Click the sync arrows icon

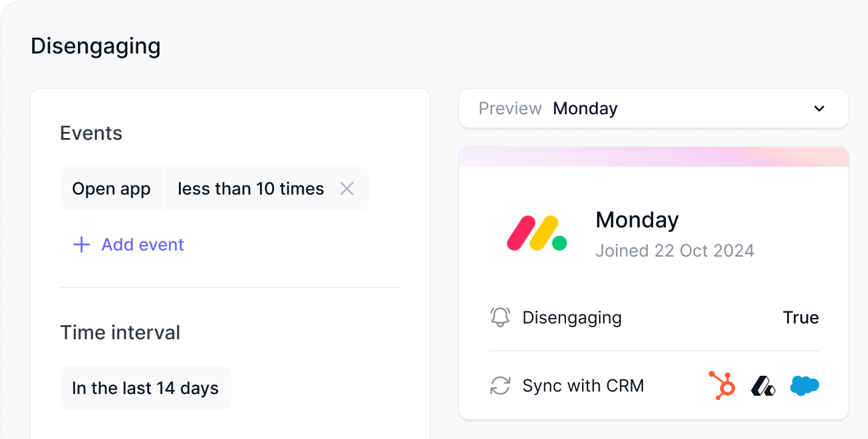point(500,385)
